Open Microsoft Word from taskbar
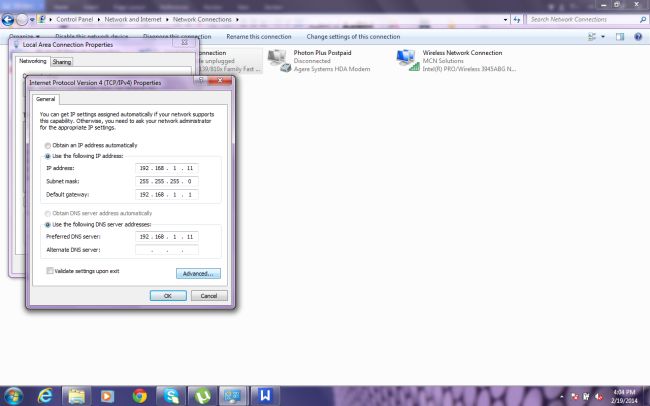The image size is (650, 406). [x=265, y=396]
